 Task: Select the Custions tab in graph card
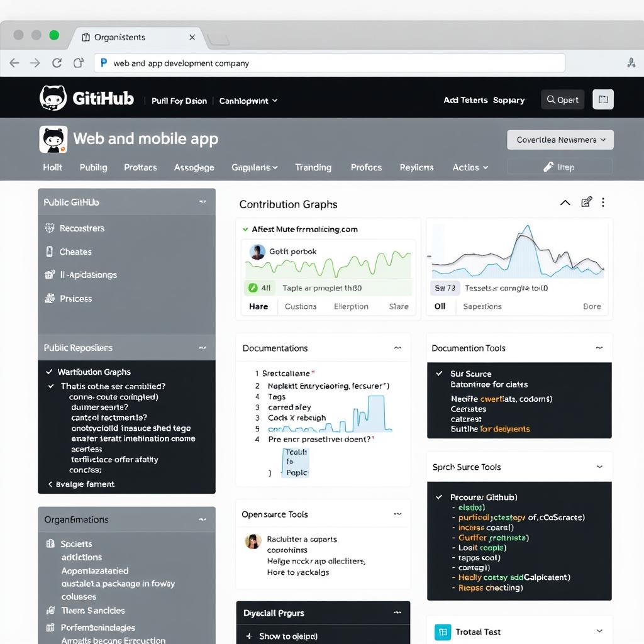point(301,306)
